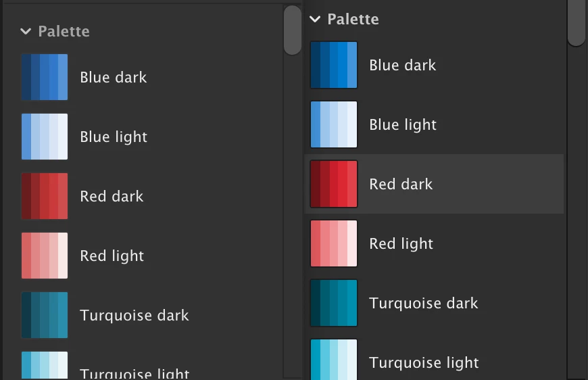Screen dimensions: 588x380
Task: Select Blue light swatch in left panel
Action: tap(45, 137)
